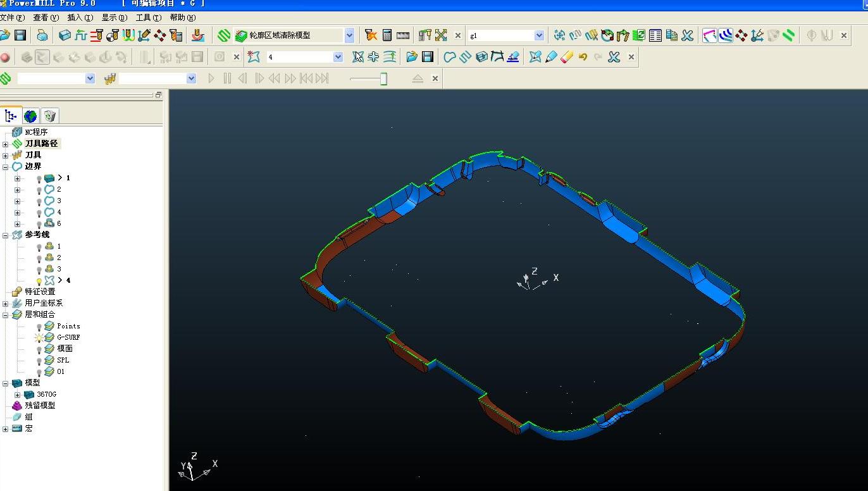Click the undo arrow icon
The height and width of the screenshot is (491, 868).
tap(583, 57)
